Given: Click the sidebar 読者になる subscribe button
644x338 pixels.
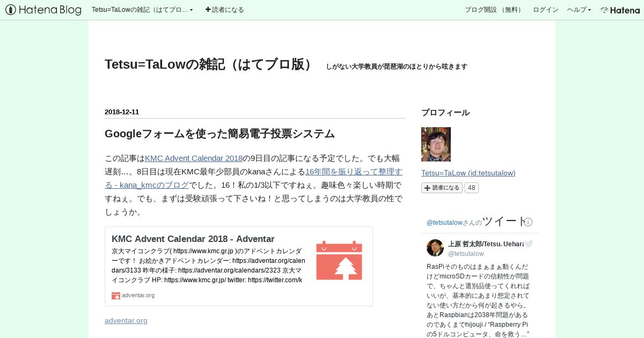Looking at the screenshot, I should 442,188.
